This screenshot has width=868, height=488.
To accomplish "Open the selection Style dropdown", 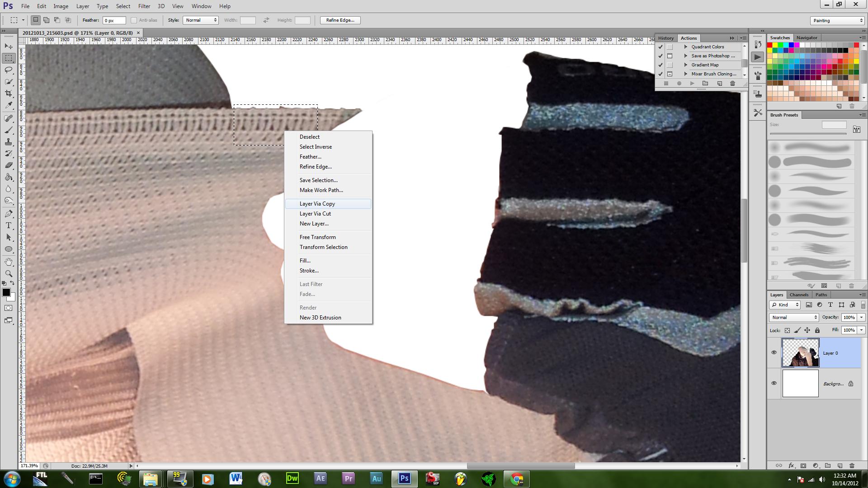I will pos(201,20).
